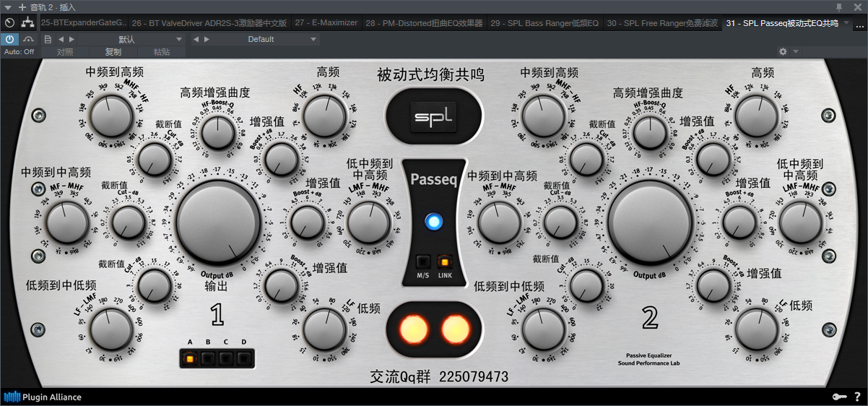The image size is (868, 406).
Task: Toggle the LINK channel switch
Action: [445, 262]
